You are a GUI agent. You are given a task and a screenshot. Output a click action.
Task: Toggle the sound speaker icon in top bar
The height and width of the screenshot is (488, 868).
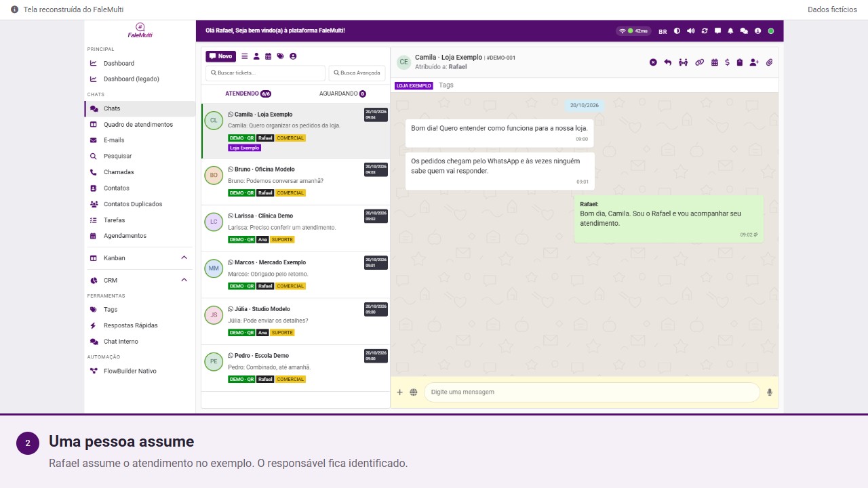690,31
